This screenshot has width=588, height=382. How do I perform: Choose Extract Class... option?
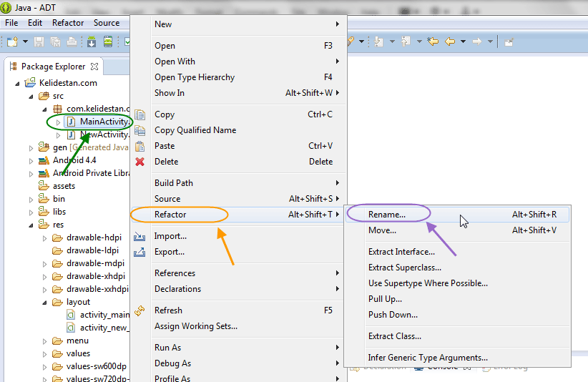458,336
